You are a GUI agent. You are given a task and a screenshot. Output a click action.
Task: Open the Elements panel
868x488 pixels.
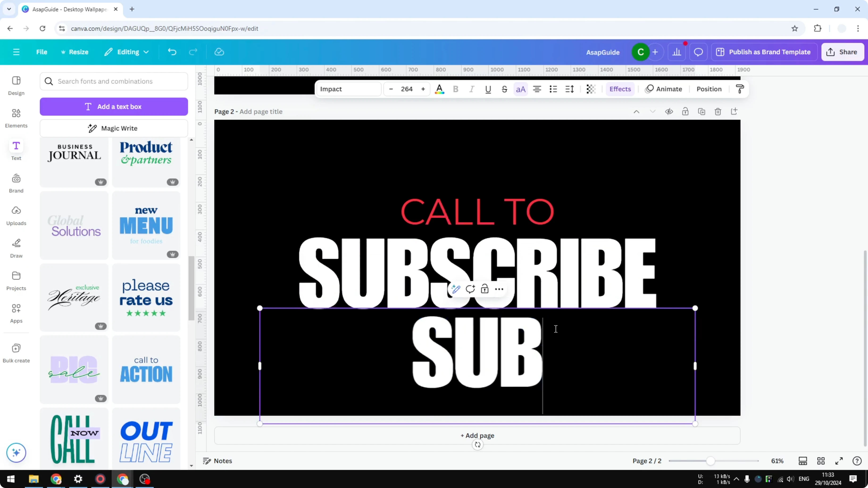click(x=16, y=118)
